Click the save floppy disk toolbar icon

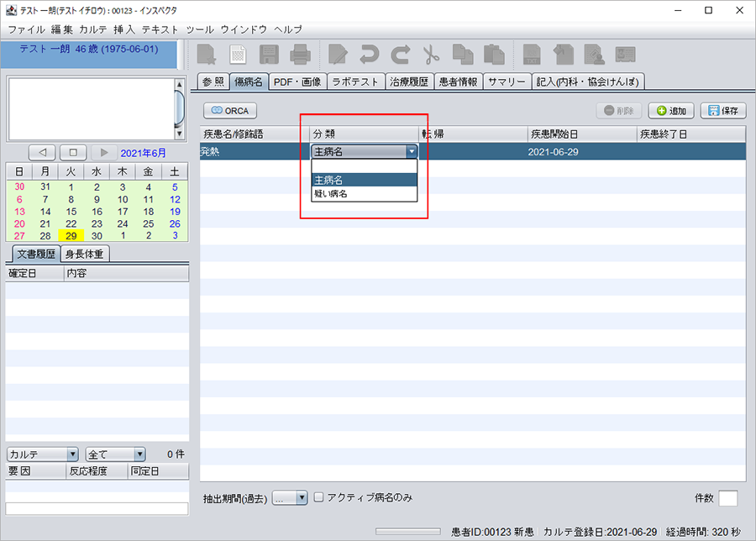[270, 55]
